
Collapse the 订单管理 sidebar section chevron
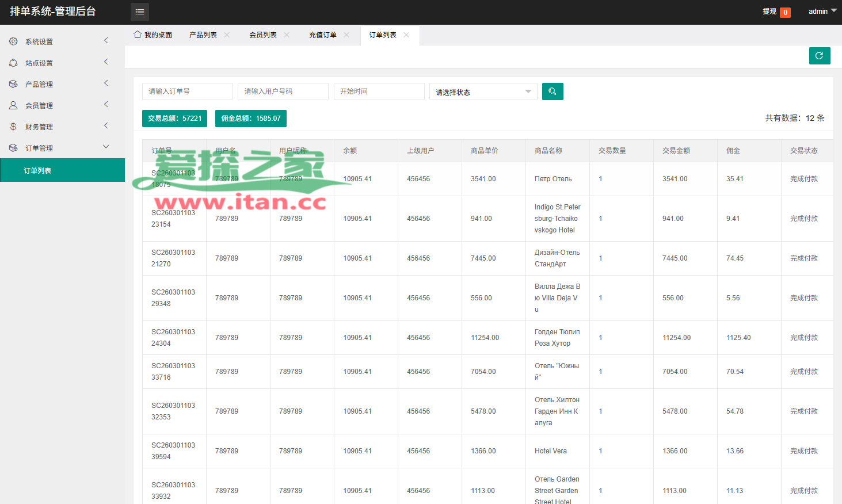pyautogui.click(x=106, y=147)
